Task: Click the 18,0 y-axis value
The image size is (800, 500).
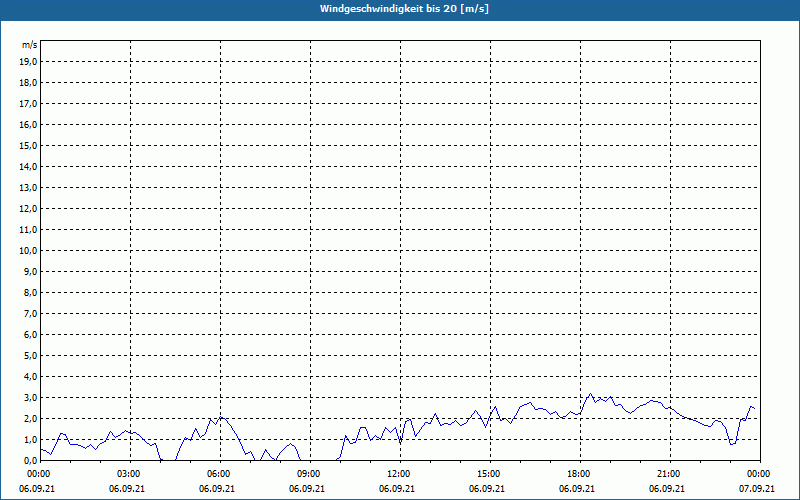Action: tap(29, 83)
